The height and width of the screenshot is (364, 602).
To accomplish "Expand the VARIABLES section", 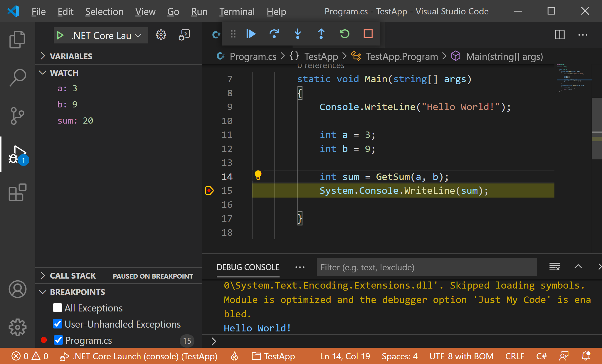I will tap(71, 56).
